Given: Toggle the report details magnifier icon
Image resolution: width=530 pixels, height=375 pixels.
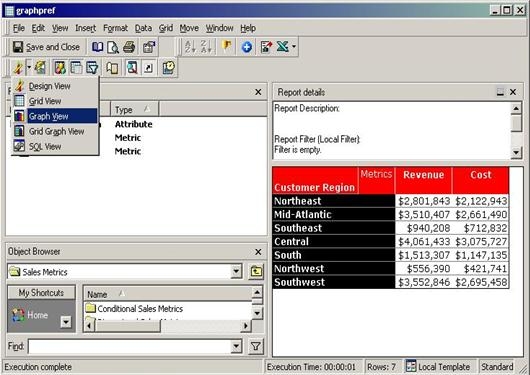Looking at the screenshot, I should tap(132, 68).
